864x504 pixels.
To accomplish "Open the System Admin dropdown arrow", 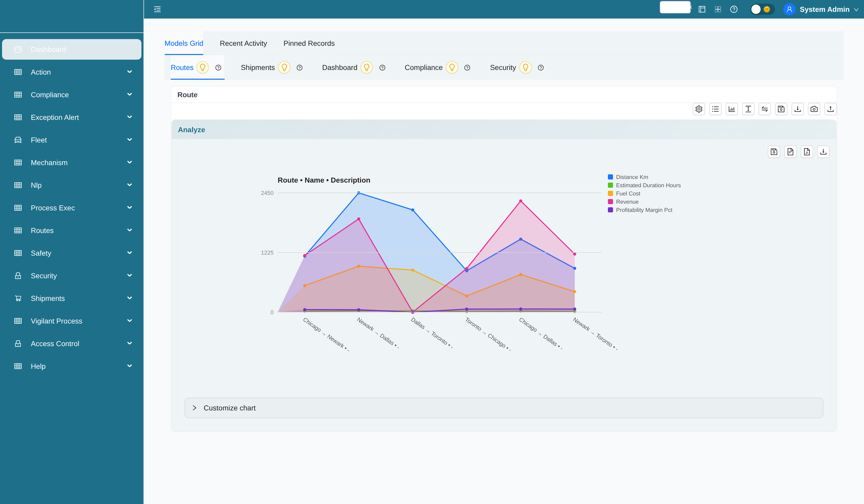I will pyautogui.click(x=856, y=10).
